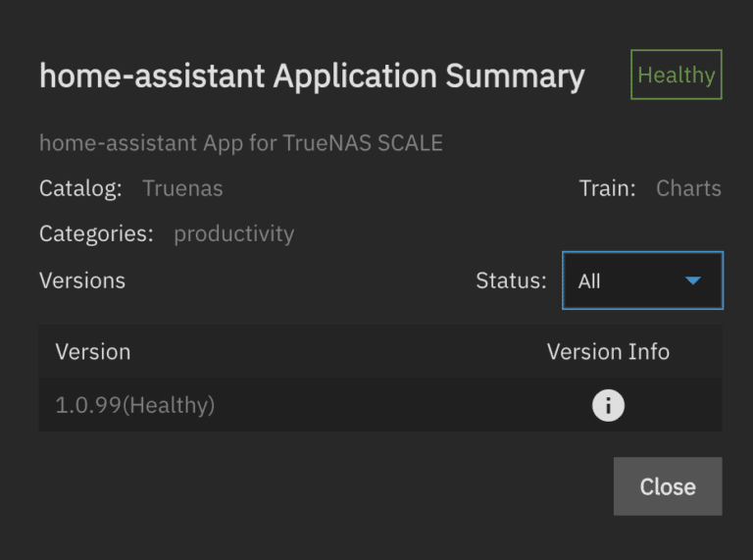Close the Application Summary dialog
The height and width of the screenshot is (560, 753).
coord(668,486)
